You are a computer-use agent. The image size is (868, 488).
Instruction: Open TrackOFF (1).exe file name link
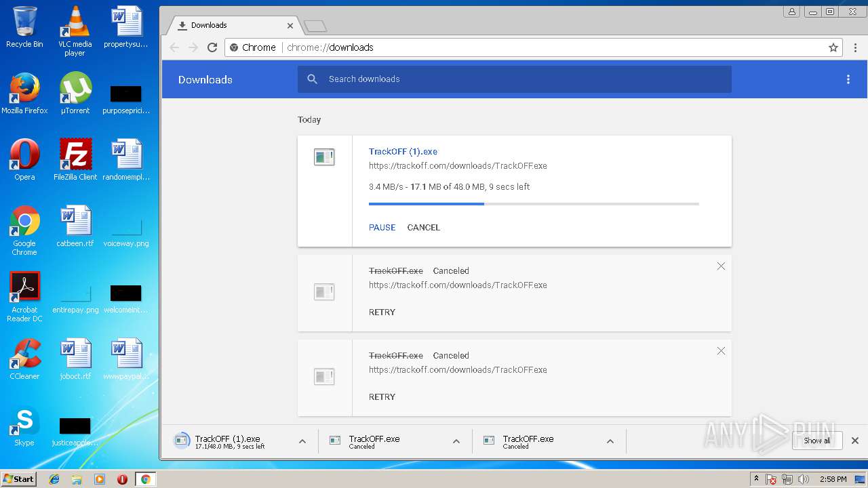(403, 152)
